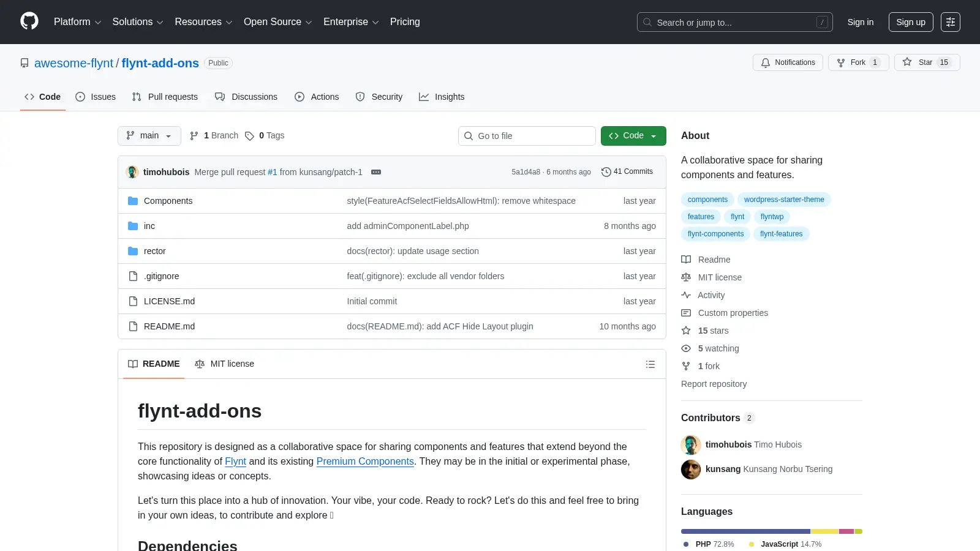This screenshot has width=980, height=551.
Task: Click the flynt-features topic tag
Action: [x=781, y=234]
